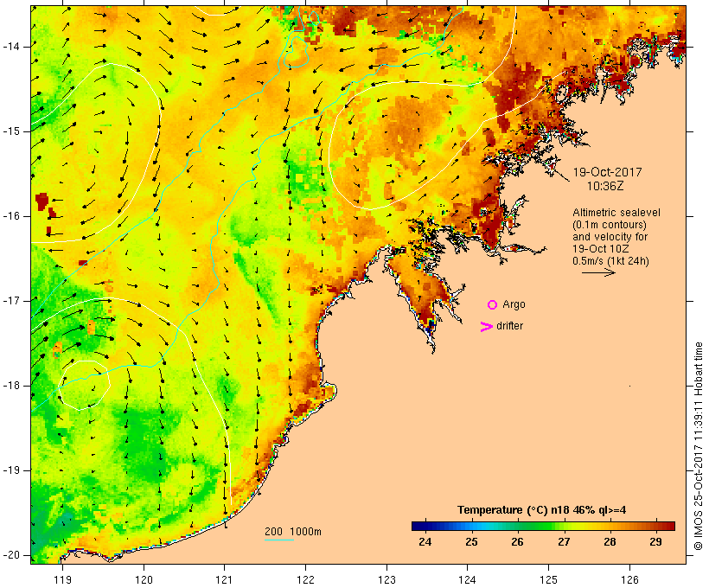Click the 'drifter' legend label
The width and height of the screenshot is (709, 588).
[x=509, y=326]
